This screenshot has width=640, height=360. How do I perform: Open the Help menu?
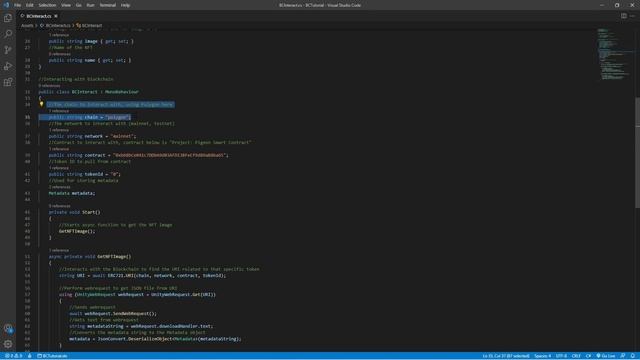click(125, 5)
